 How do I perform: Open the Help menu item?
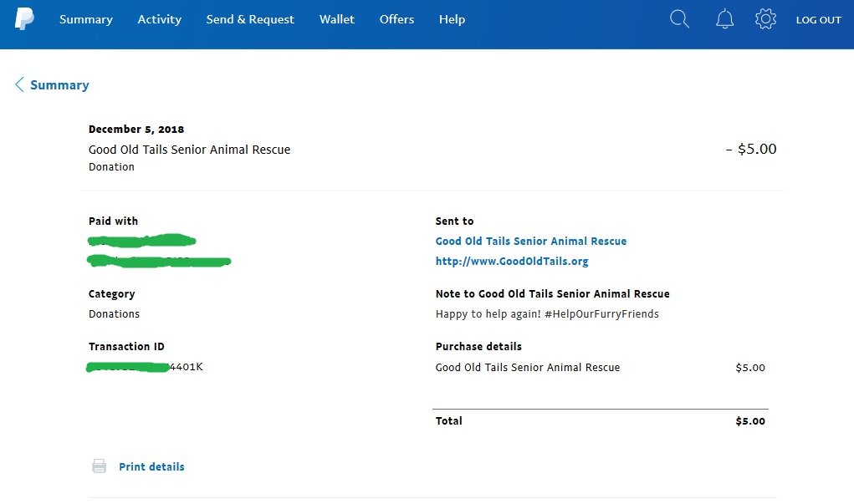(x=452, y=19)
